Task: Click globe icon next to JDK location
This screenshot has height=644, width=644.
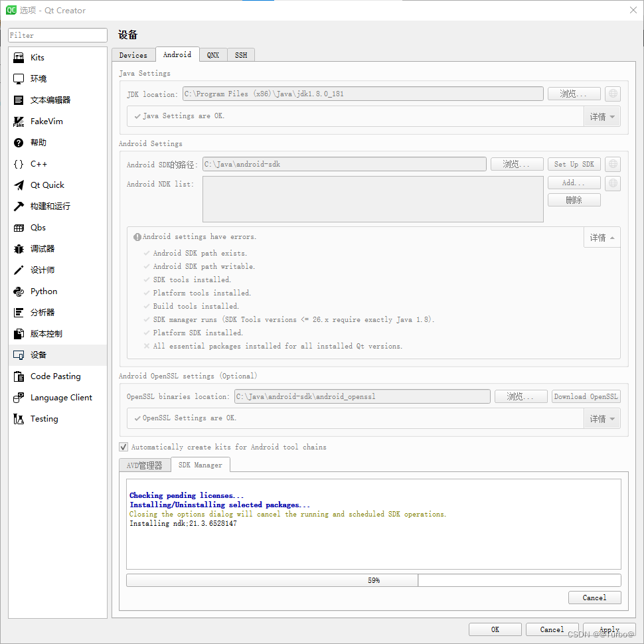Action: pyautogui.click(x=612, y=94)
